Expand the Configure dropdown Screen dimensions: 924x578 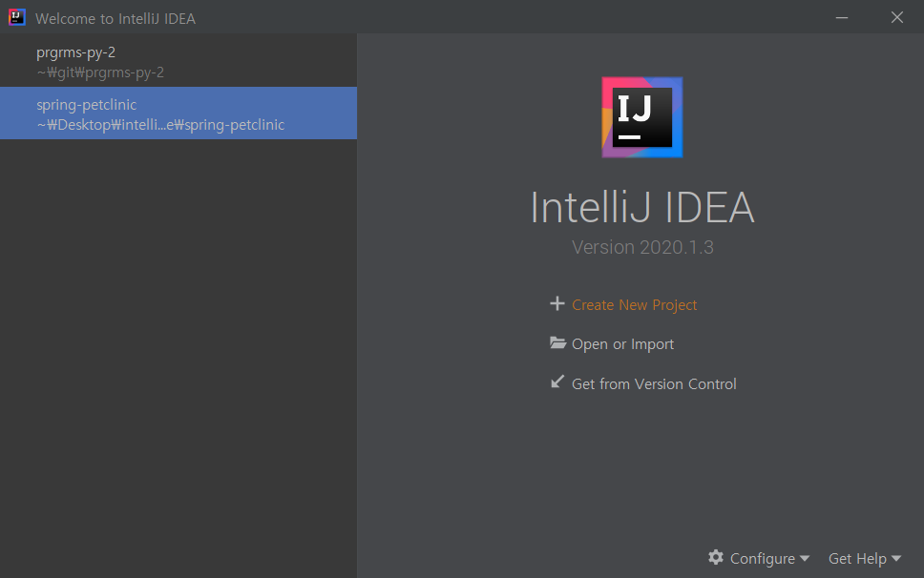tap(769, 559)
